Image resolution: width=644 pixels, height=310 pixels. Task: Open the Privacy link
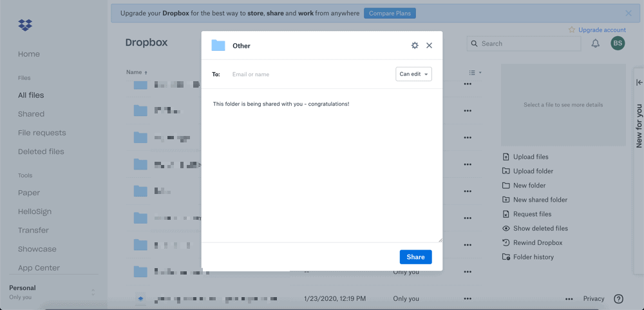click(594, 299)
